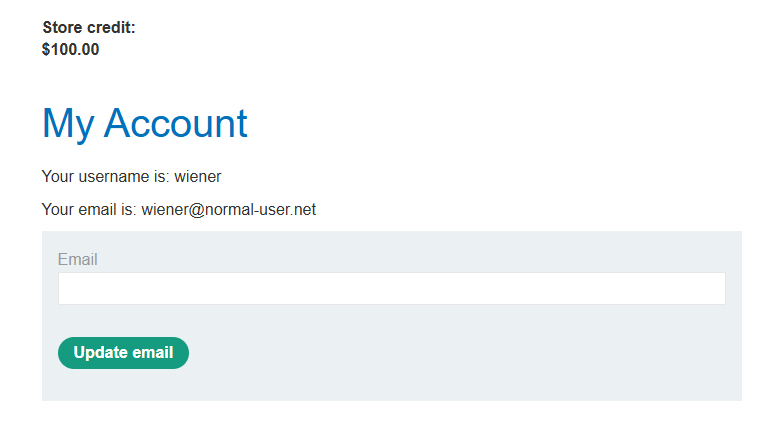
Task: Click the word "credit" in Store credit label
Action: point(111,28)
